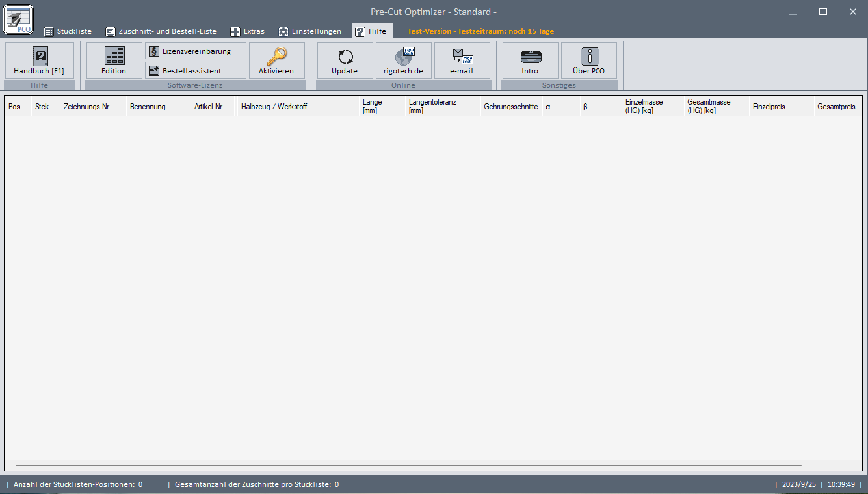868x494 pixels.
Task: Switch to the Extras tab
Action: 248,31
